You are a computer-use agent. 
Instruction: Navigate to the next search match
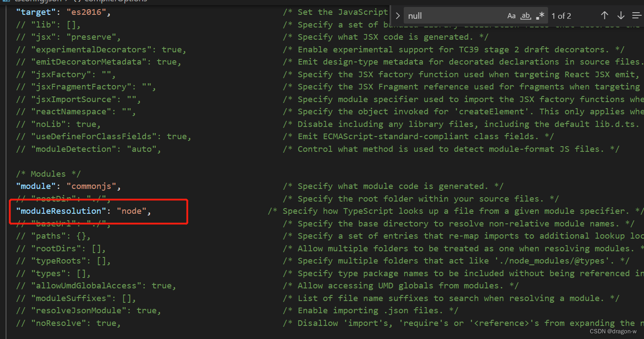[x=621, y=15]
